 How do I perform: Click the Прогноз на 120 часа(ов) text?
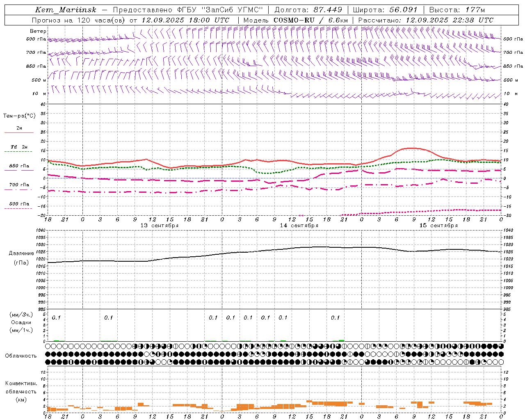[x=79, y=20]
